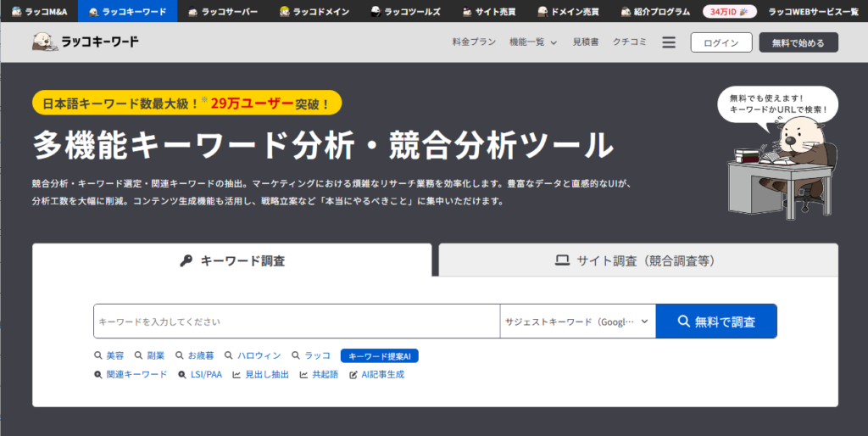Select the キーワード調査 tab
This screenshot has height=436, width=868.
pyautogui.click(x=232, y=260)
